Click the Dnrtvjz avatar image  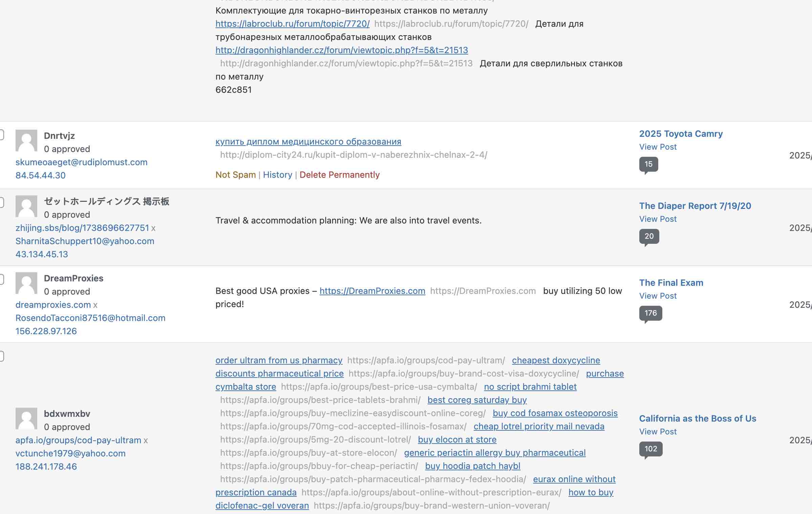26,141
